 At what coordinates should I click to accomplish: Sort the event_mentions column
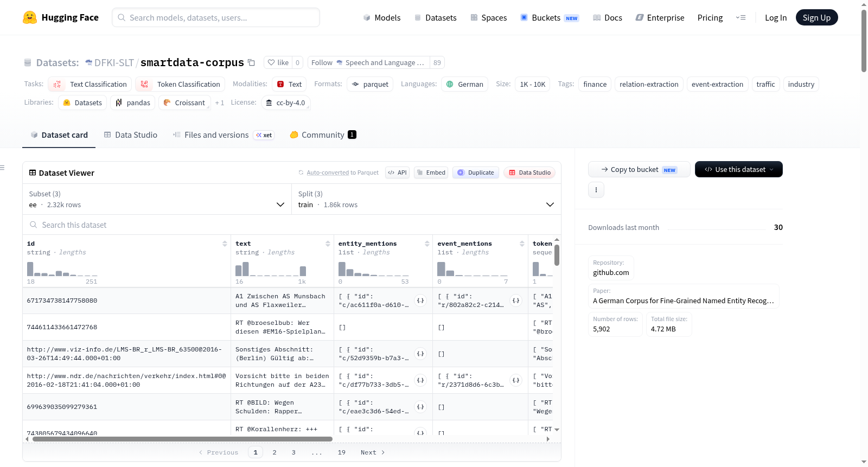[x=522, y=244]
